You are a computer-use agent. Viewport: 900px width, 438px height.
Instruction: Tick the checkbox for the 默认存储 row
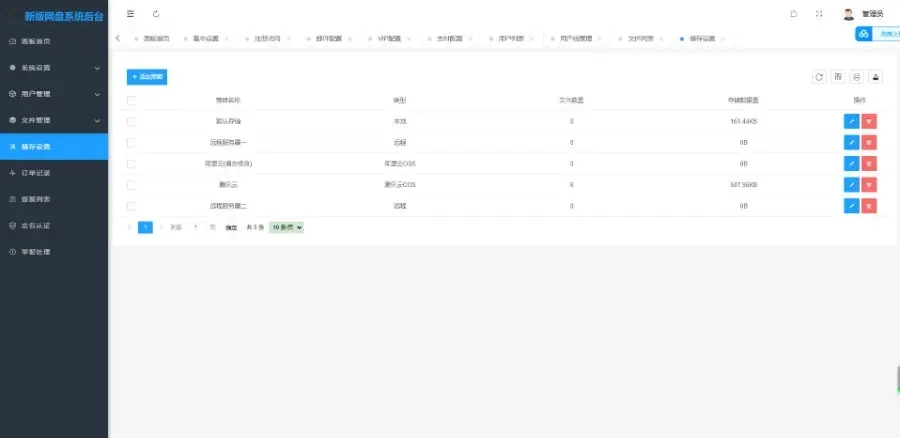[131, 122]
